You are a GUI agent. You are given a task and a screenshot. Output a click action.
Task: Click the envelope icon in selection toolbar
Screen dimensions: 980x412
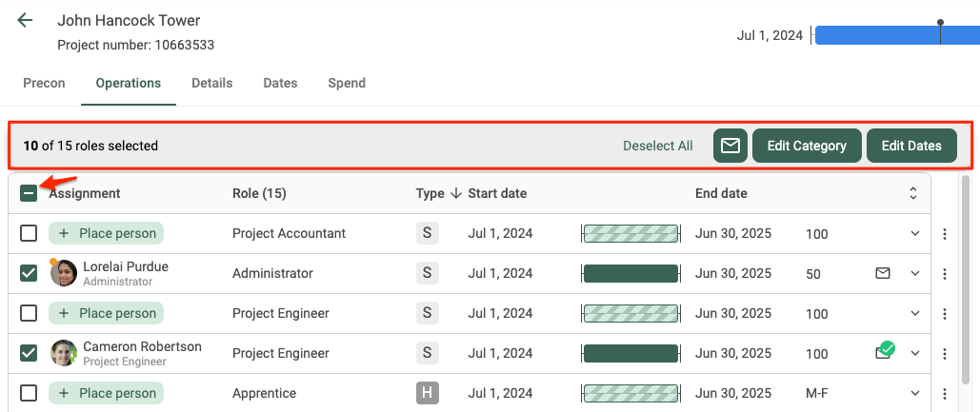(730, 147)
